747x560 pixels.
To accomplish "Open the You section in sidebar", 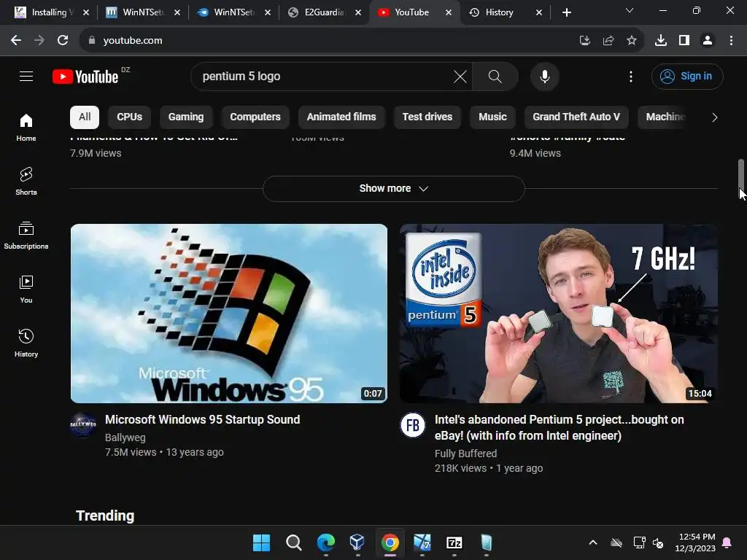I will pyautogui.click(x=26, y=289).
